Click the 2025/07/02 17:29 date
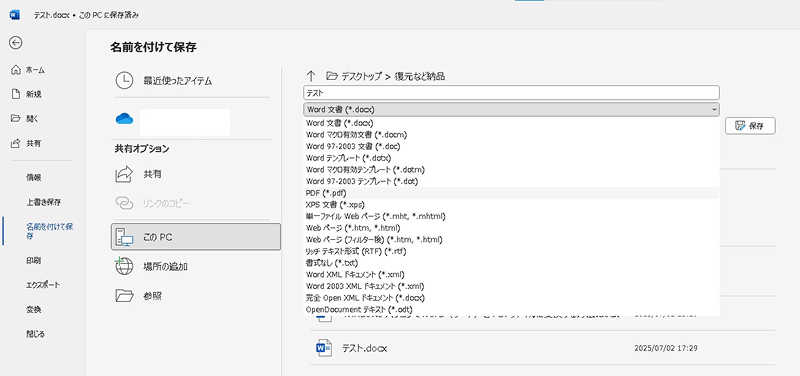This screenshot has width=800, height=376. (666, 348)
